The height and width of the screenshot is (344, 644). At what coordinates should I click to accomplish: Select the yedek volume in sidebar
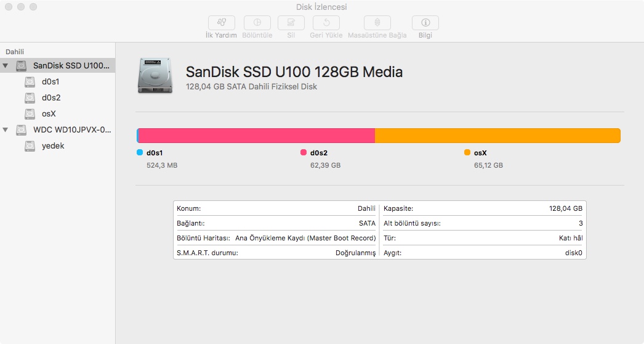52,146
